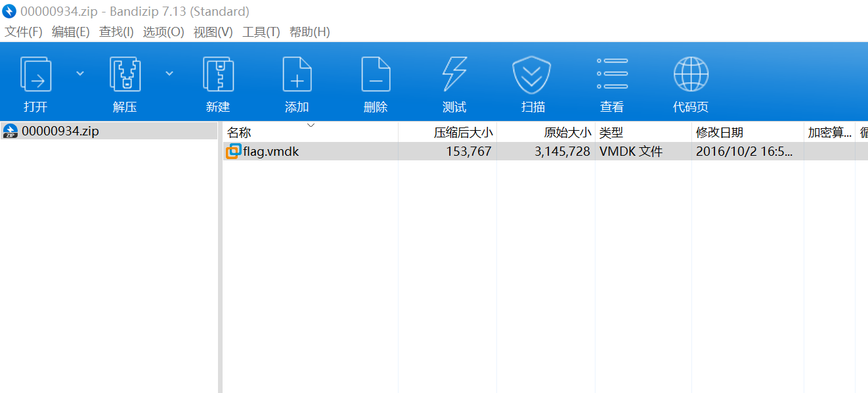This screenshot has height=393, width=868.
Task: Toggle sort order on the 名称 column arrow
Action: point(311,125)
